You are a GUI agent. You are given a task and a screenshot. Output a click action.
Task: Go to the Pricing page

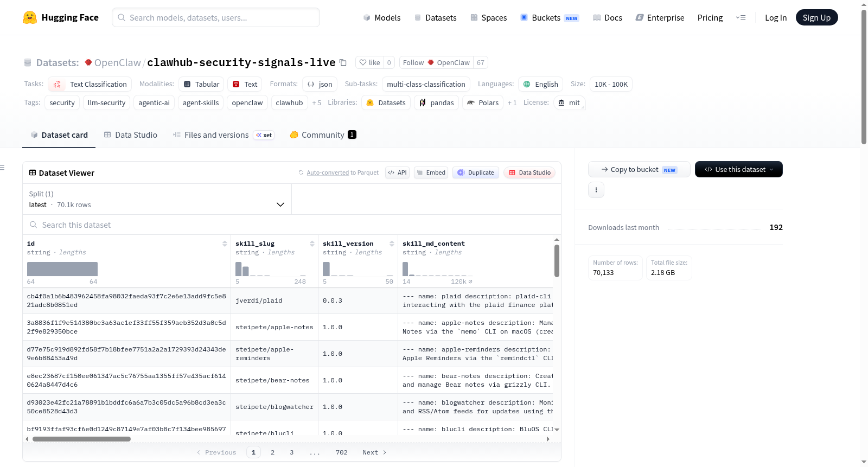[x=710, y=17]
